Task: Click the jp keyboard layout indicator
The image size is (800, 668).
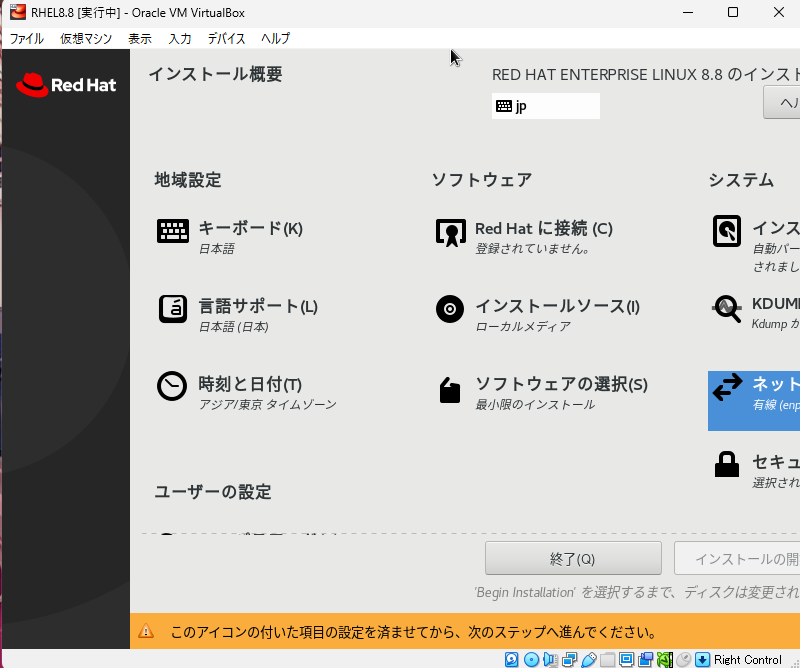Action: click(x=545, y=106)
